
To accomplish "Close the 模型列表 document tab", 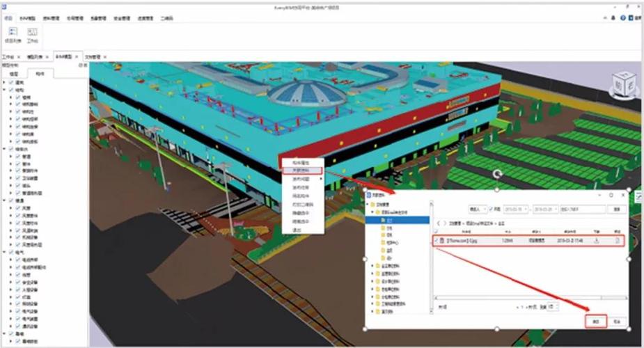I will pyautogui.click(x=47, y=57).
